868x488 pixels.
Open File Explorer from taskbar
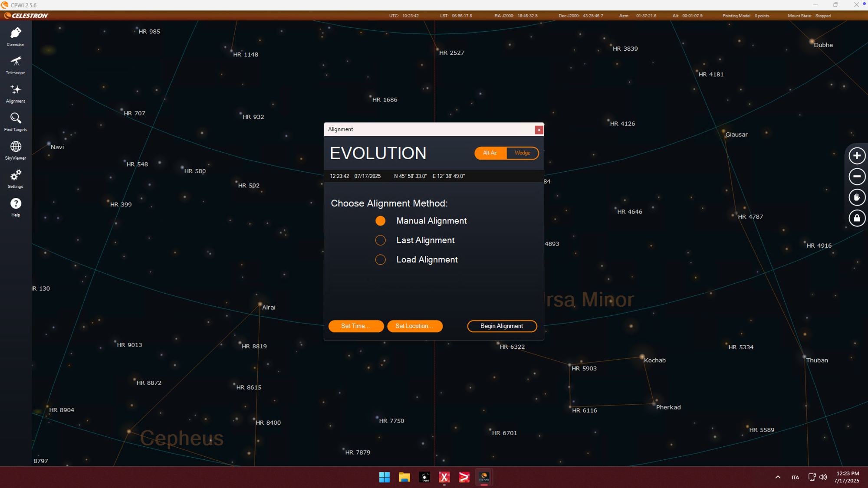pyautogui.click(x=404, y=477)
